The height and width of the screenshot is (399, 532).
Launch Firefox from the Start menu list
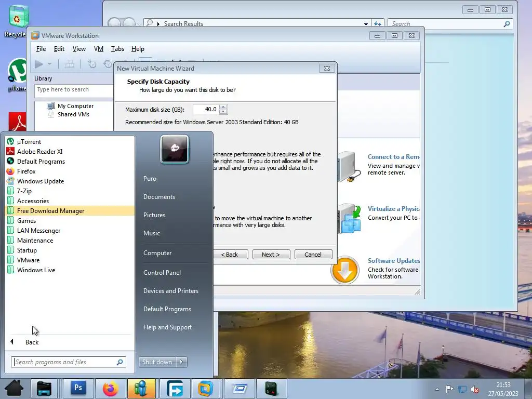coord(70,171)
